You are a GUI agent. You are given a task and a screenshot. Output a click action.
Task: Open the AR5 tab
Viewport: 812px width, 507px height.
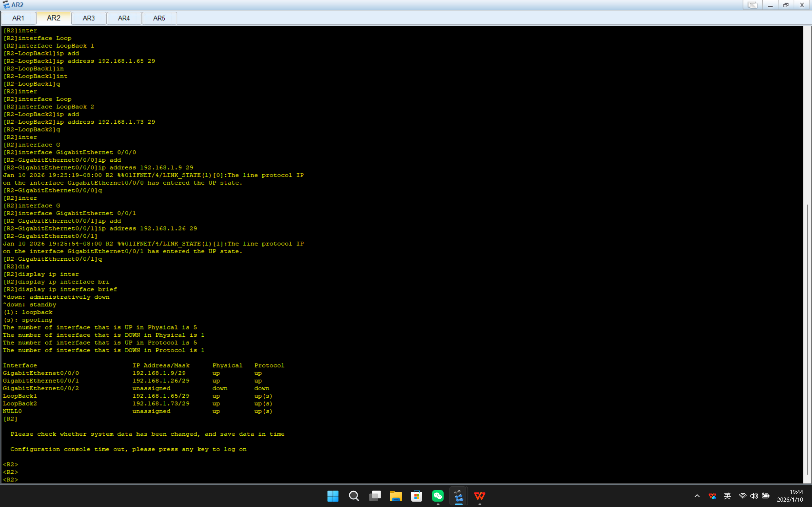click(159, 18)
